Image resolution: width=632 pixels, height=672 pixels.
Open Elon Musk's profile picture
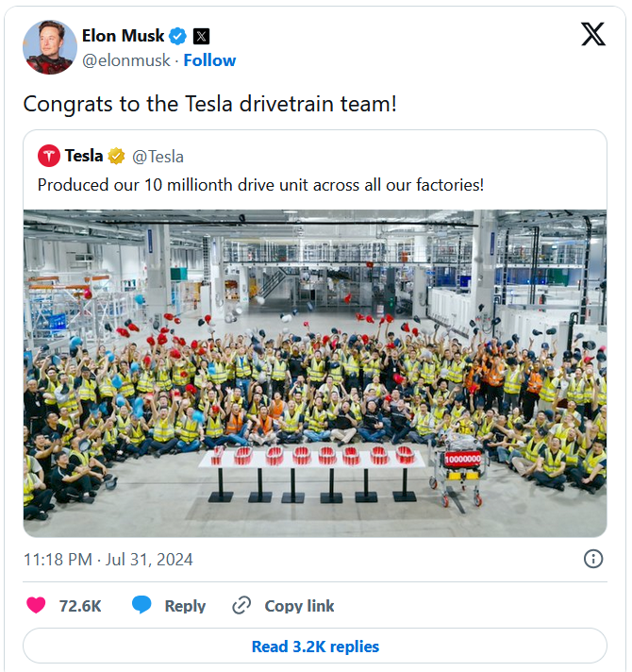point(50,47)
